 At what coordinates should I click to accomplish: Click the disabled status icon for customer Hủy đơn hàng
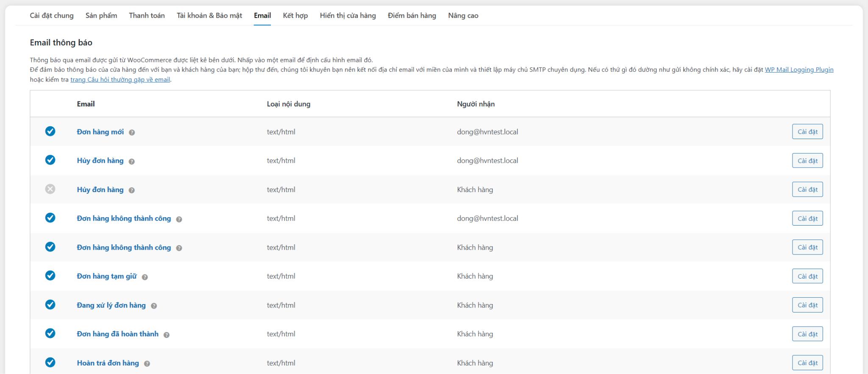click(x=50, y=189)
